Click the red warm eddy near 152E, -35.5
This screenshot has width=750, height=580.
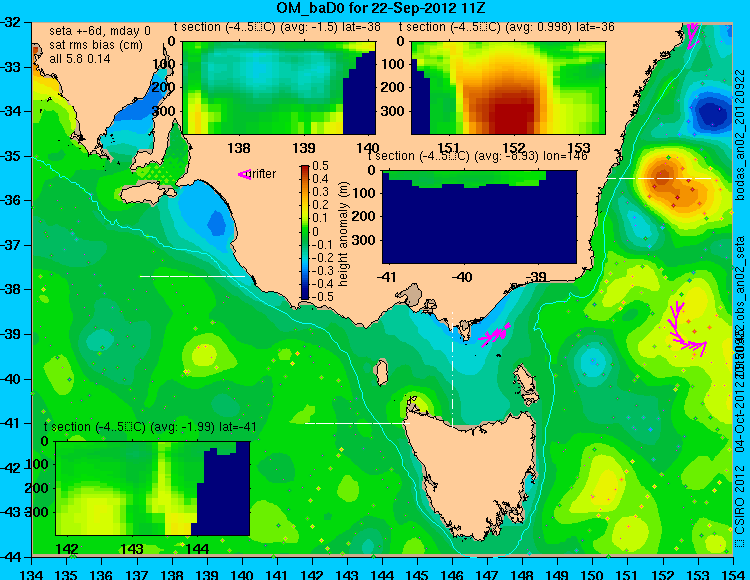pyautogui.click(x=662, y=176)
